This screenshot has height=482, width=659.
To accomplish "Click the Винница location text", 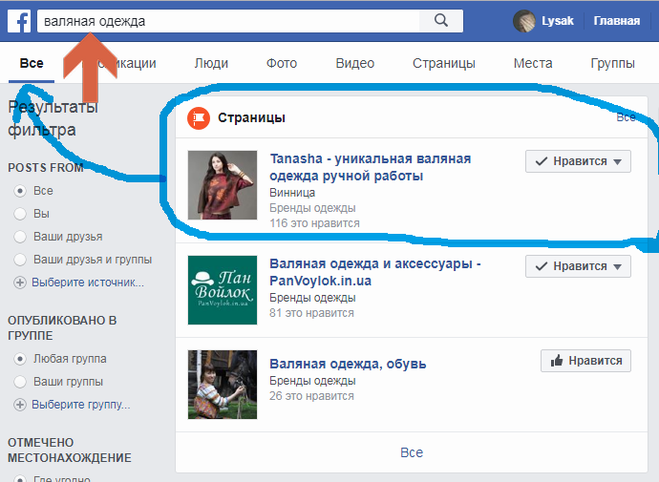I will coord(292,193).
